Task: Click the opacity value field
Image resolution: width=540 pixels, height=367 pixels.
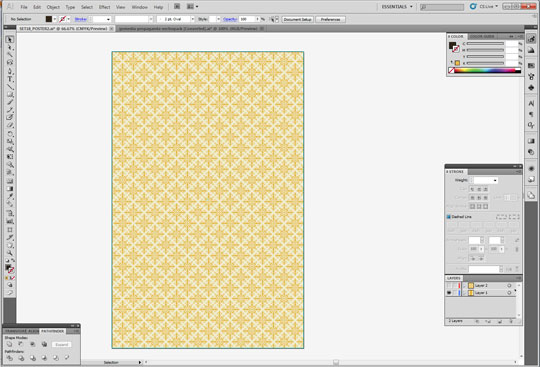Action: point(247,19)
